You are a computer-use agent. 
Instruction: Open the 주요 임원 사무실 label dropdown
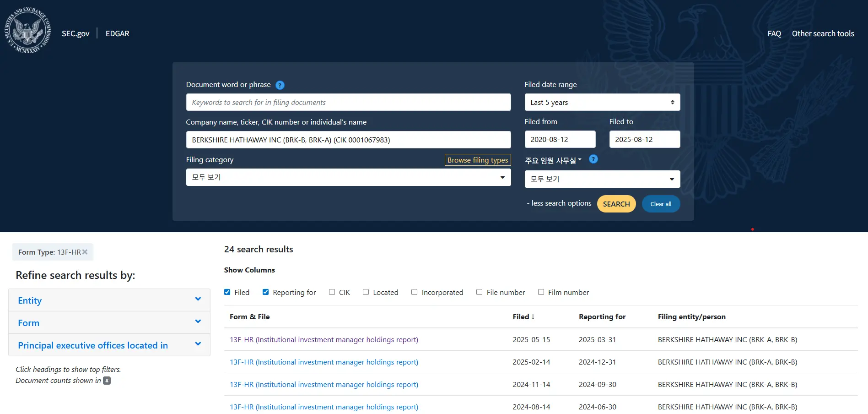click(553, 160)
